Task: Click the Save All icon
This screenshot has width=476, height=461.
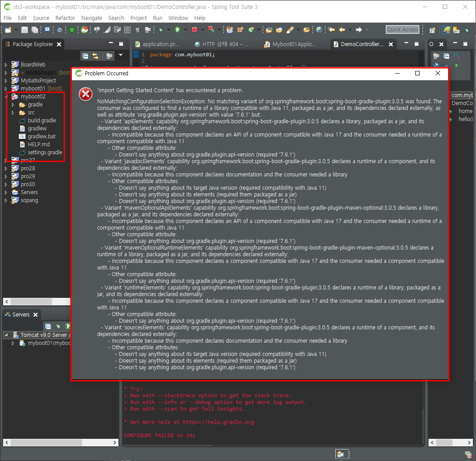Action: [x=35, y=30]
